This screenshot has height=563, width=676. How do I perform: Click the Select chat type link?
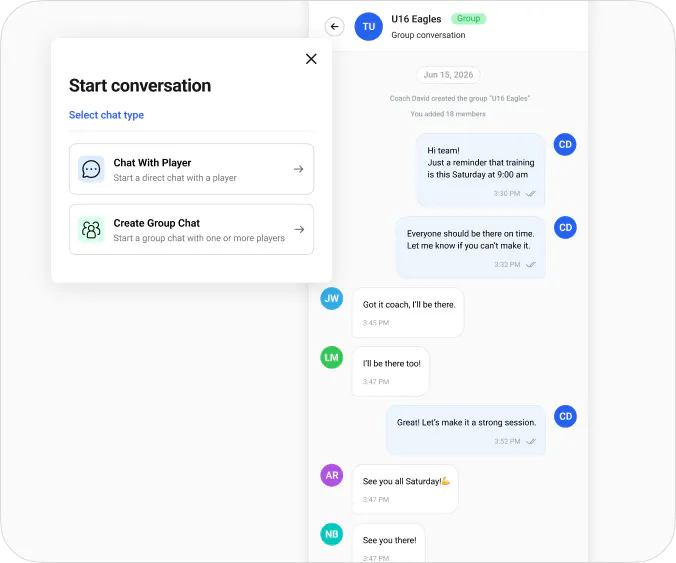[106, 115]
